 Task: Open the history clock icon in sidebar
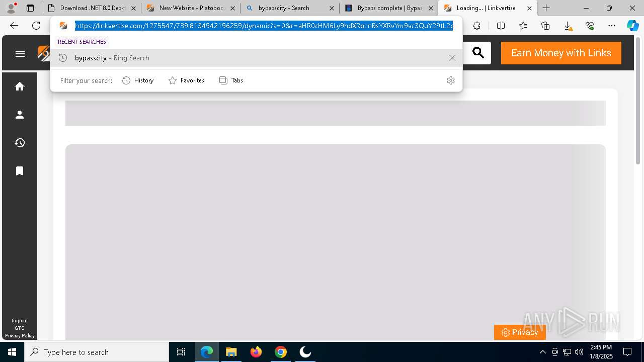[x=20, y=143]
